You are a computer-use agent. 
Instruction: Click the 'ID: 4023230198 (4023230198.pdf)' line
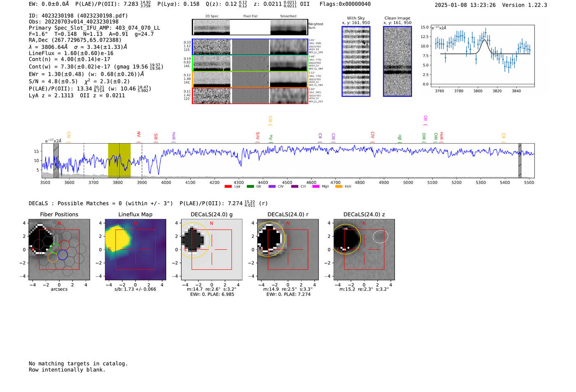(x=78, y=16)
